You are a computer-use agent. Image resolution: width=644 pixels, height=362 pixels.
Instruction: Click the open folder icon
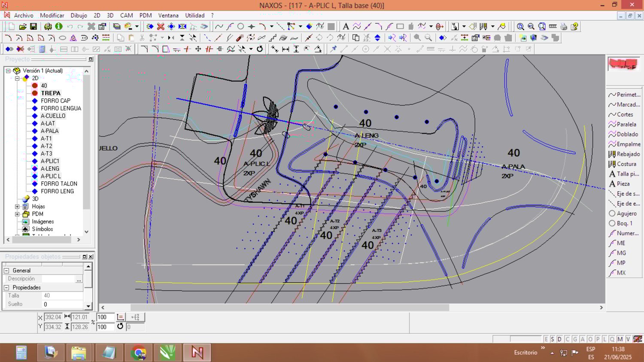(x=22, y=27)
